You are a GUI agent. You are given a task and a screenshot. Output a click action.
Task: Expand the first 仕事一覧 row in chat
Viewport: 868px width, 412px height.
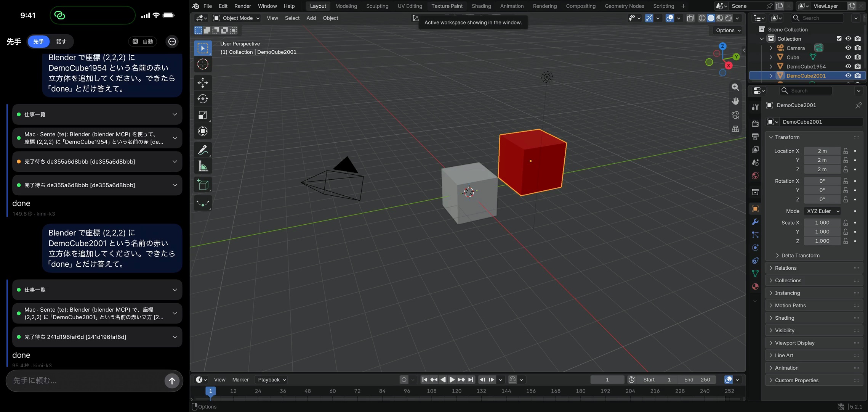pyautogui.click(x=97, y=114)
